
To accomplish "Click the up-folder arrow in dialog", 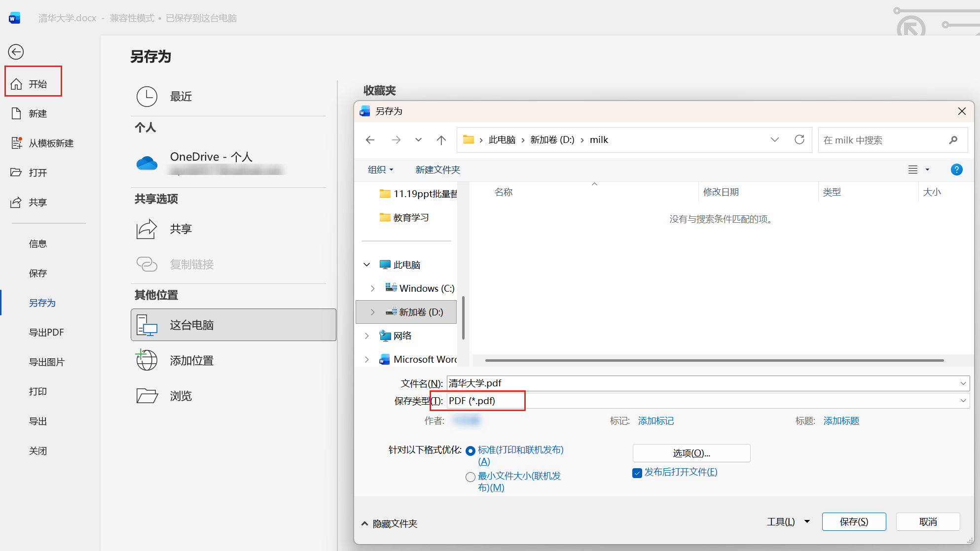I will pyautogui.click(x=441, y=140).
